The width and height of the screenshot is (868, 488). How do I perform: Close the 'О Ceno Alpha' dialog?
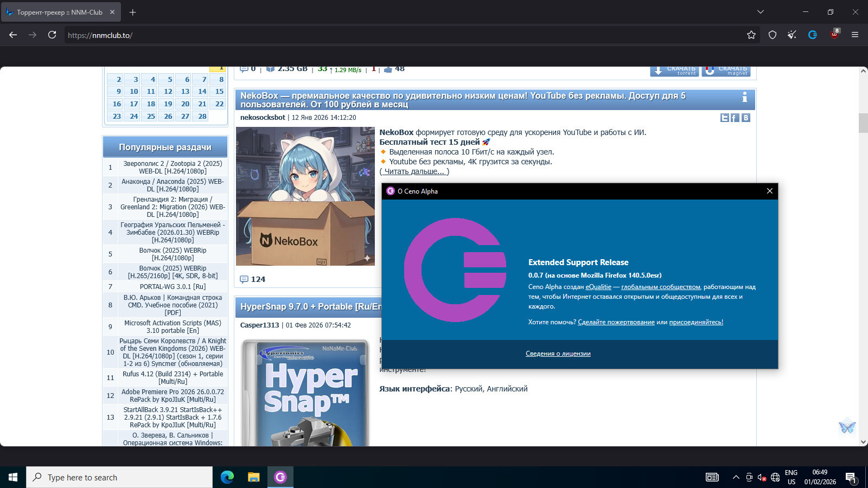tap(769, 191)
